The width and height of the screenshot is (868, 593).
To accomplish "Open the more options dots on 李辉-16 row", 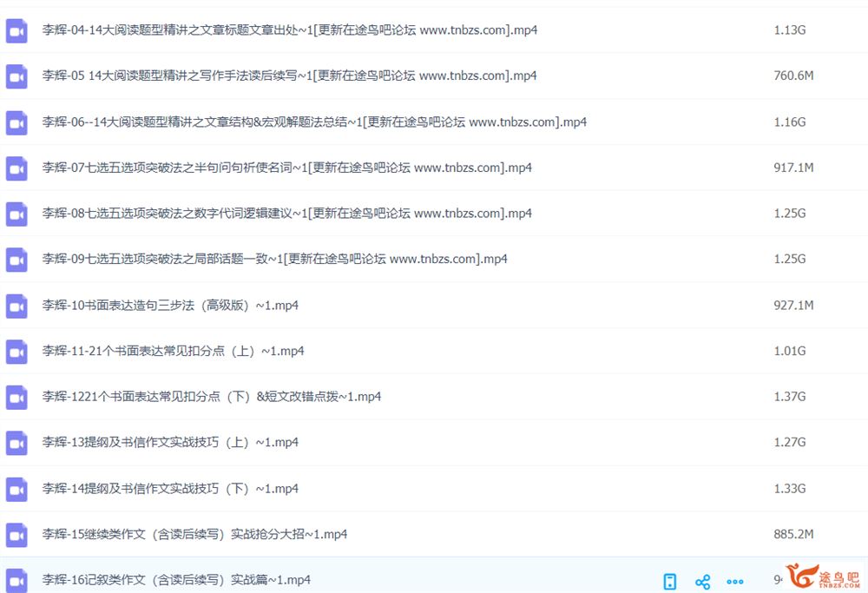I will [x=734, y=582].
